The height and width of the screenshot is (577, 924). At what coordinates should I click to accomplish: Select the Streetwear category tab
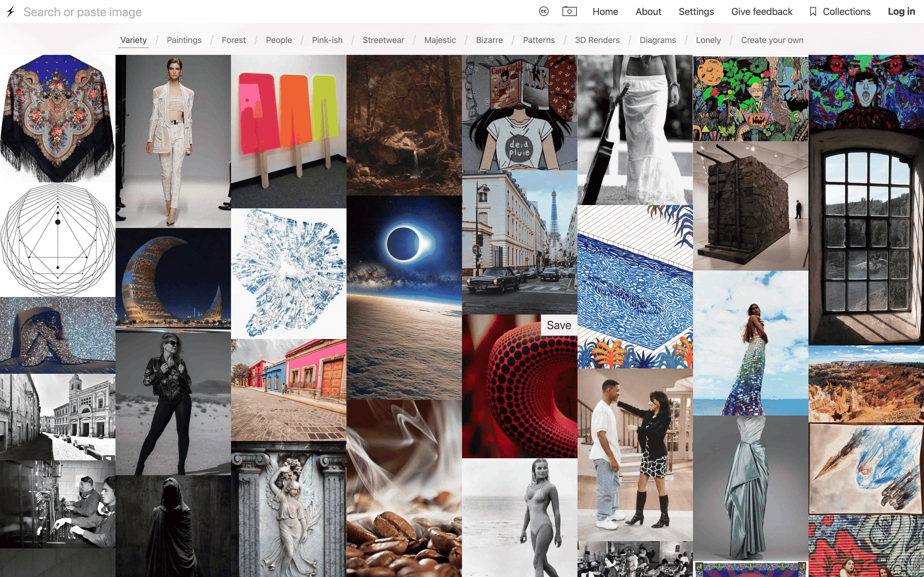383,40
